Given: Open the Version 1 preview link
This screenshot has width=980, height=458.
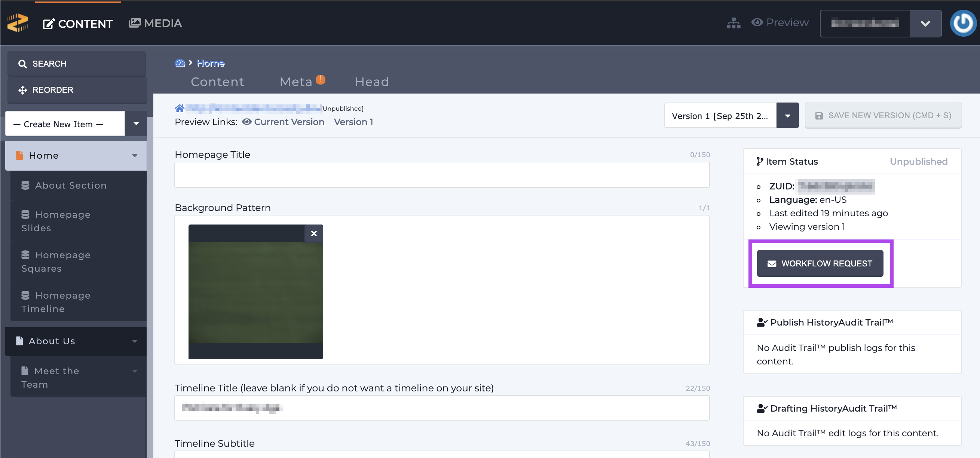Looking at the screenshot, I should tap(353, 122).
